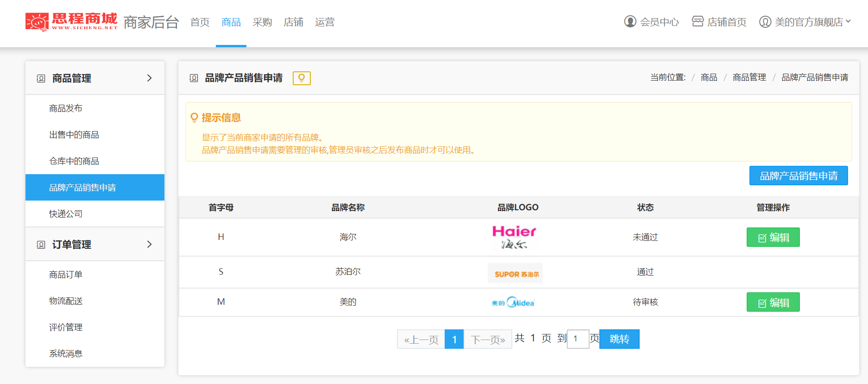Click the 会员中心 user icon
Image resolution: width=868 pixels, height=384 pixels.
630,21
